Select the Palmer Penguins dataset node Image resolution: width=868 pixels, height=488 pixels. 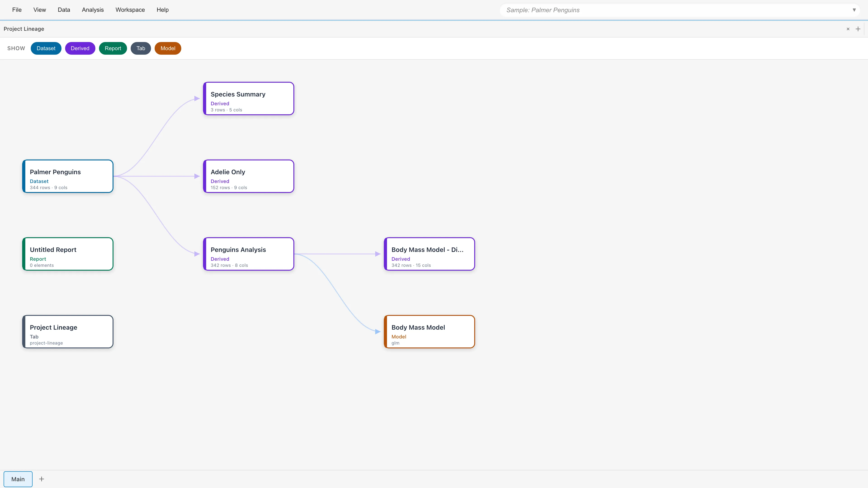coord(68,176)
